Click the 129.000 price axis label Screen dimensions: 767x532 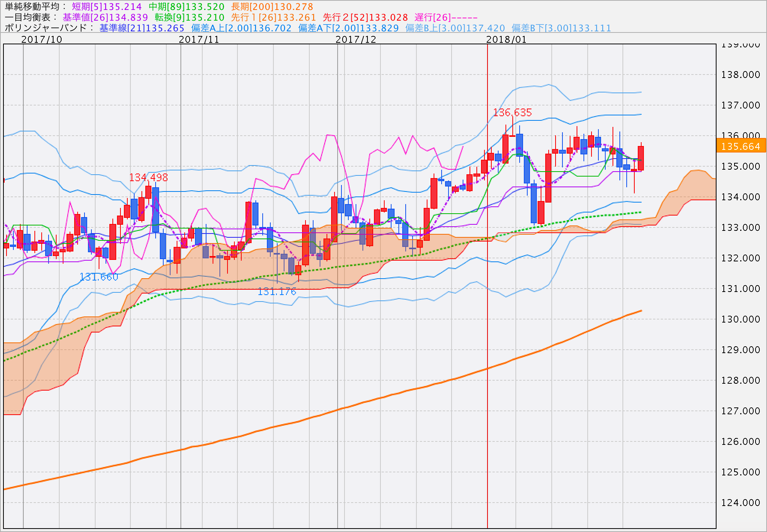[x=741, y=350]
